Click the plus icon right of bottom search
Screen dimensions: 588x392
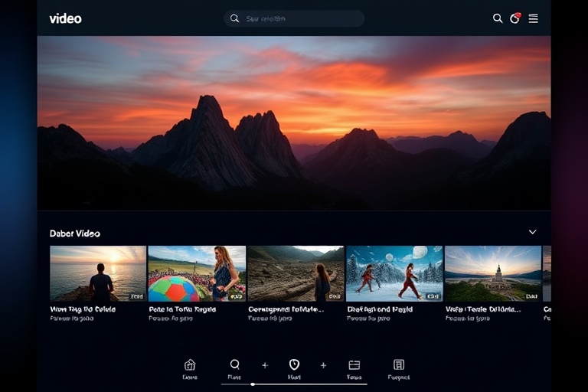pyautogui.click(x=265, y=365)
